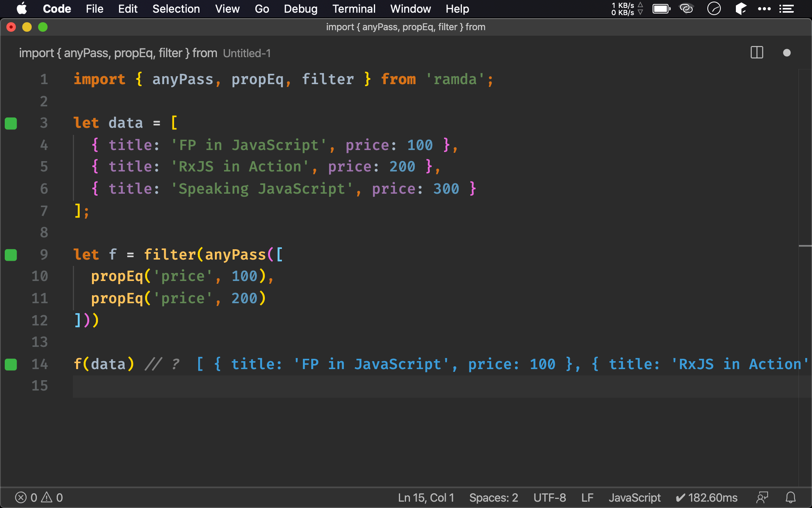Open the Selection menu

pos(176,9)
